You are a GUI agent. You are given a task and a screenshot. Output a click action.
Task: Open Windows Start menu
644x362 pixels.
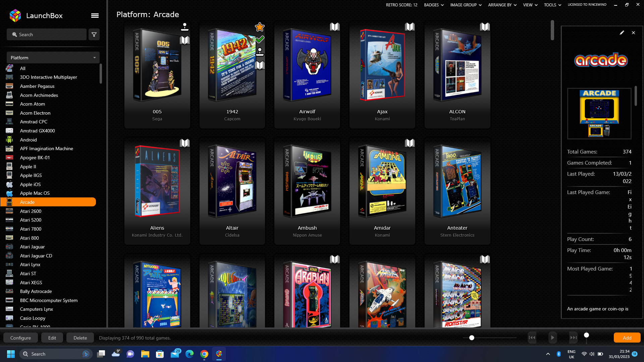click(11, 354)
